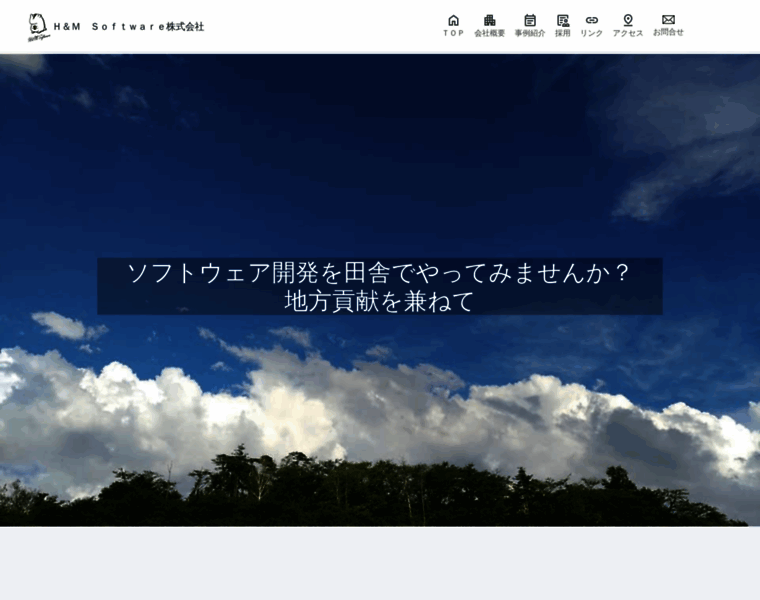The width and height of the screenshot is (760, 600).
Task: Select the 事例紹介 calendar icon
Action: (530, 20)
